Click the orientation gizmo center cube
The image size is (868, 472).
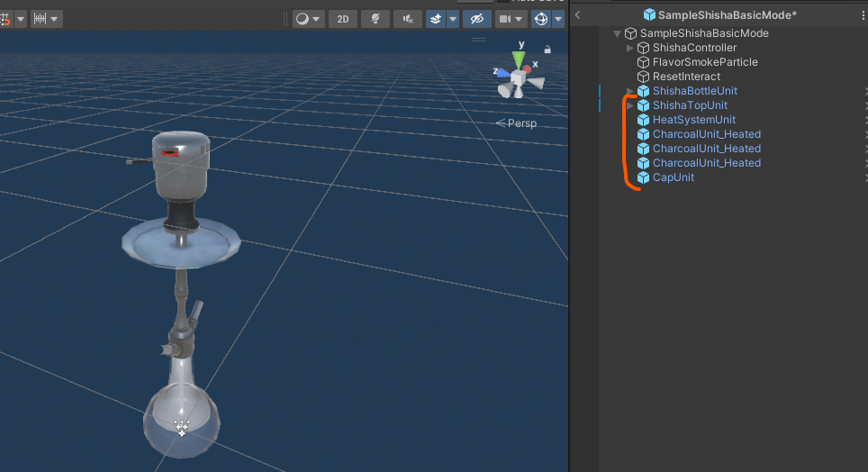518,78
